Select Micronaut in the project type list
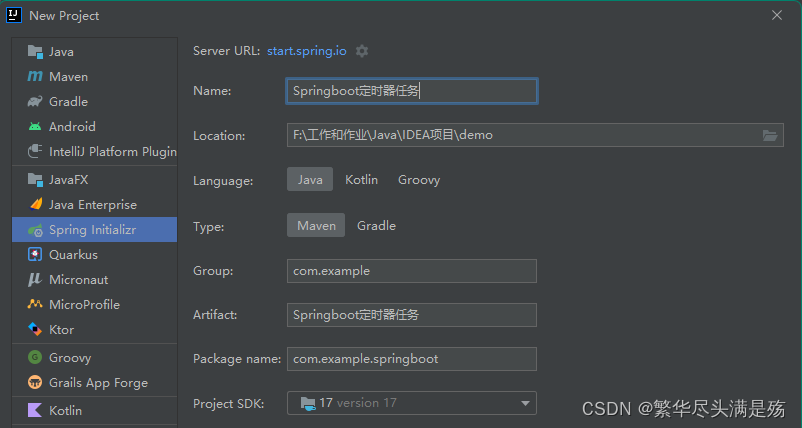802x428 pixels. 95,280
